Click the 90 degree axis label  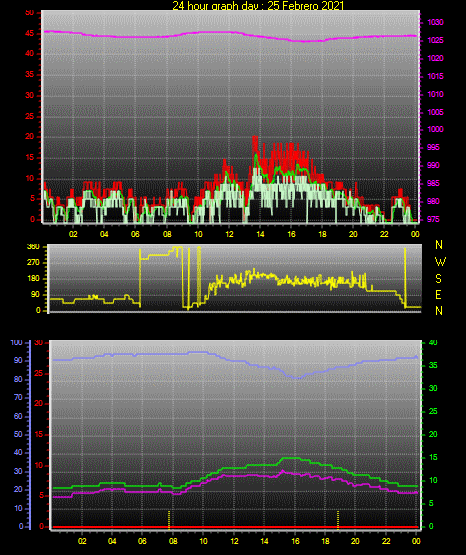(35, 294)
